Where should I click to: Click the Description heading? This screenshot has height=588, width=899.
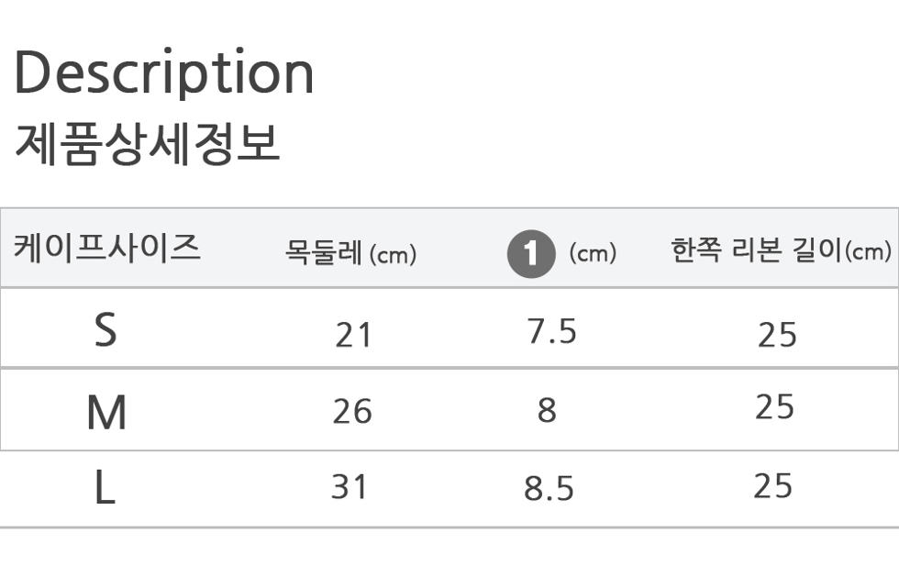(x=164, y=72)
